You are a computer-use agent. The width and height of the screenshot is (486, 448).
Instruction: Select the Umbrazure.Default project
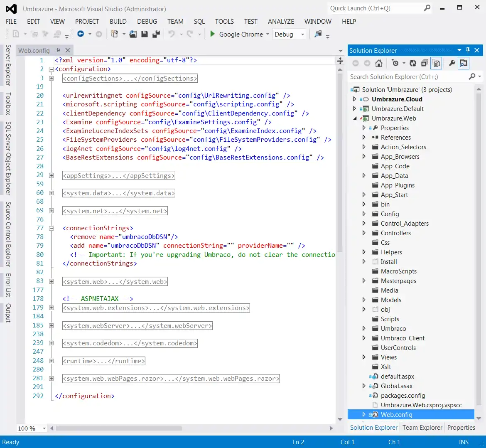click(x=398, y=109)
